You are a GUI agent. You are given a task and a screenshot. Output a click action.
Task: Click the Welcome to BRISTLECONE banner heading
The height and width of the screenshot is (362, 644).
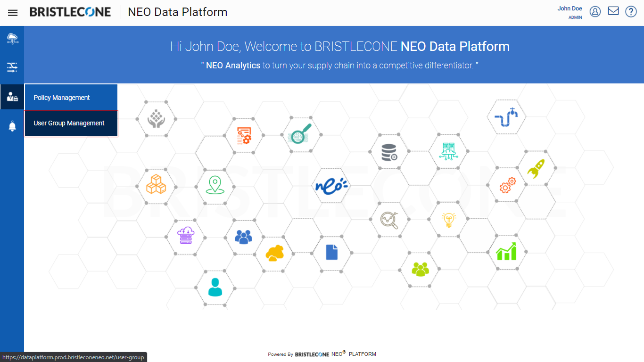pos(339,47)
